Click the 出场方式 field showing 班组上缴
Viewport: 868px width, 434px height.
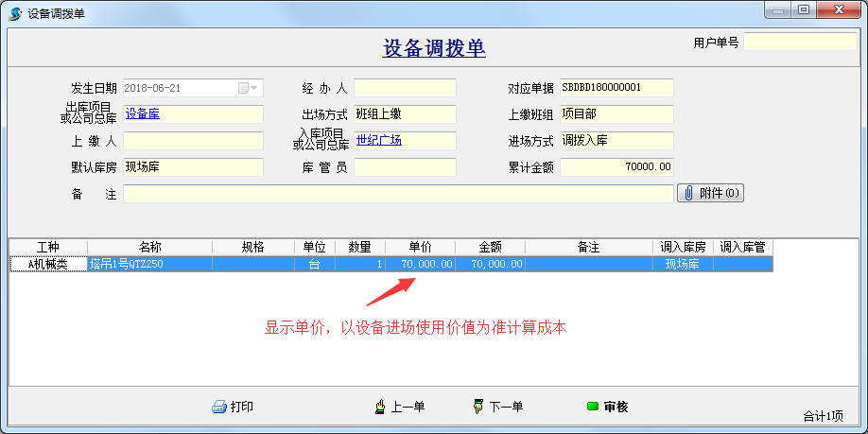(x=405, y=114)
